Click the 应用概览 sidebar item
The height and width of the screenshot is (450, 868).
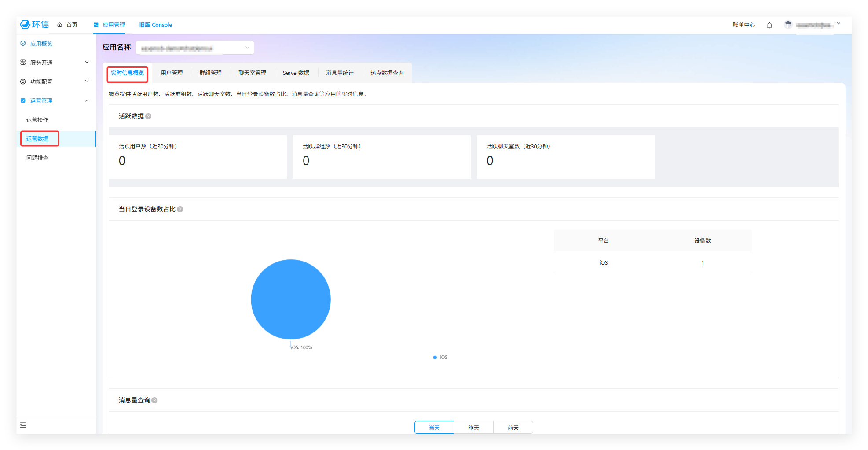[x=41, y=44]
